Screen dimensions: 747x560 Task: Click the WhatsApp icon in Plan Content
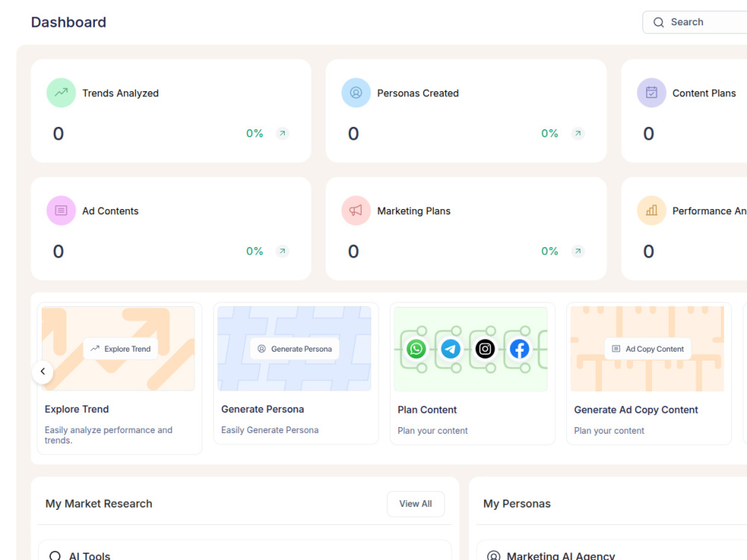pos(416,349)
